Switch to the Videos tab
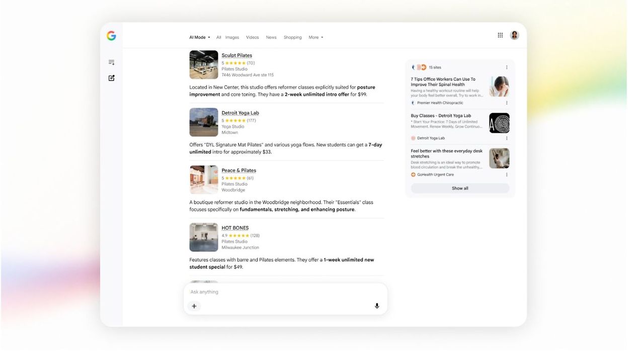 pos(252,37)
